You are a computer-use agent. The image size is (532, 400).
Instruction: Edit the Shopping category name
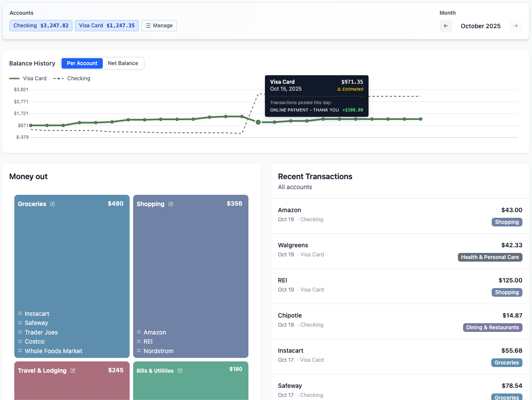point(170,203)
